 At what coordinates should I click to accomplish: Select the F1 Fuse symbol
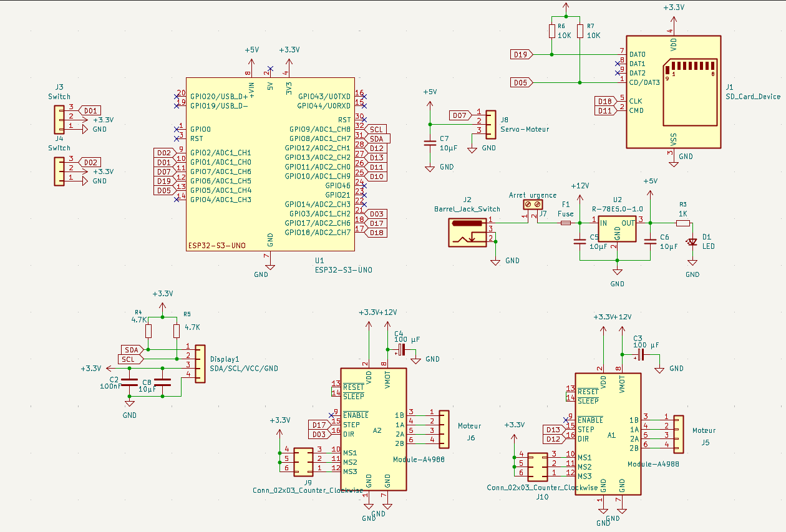tap(566, 223)
